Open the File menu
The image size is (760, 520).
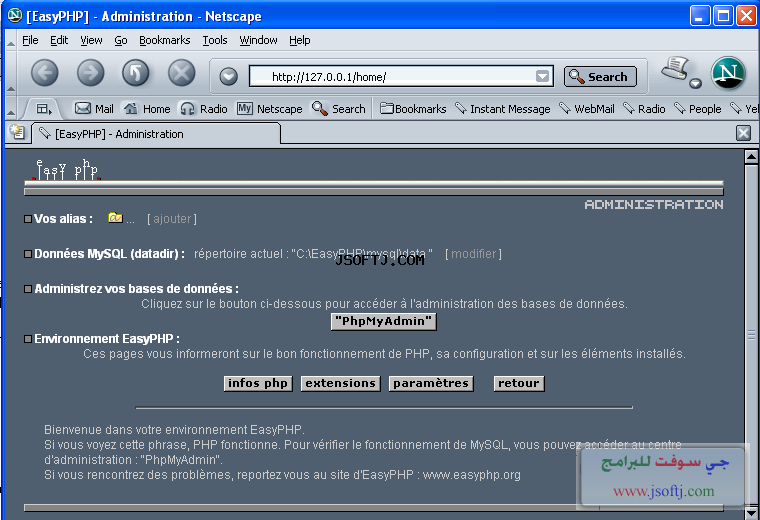pyautogui.click(x=30, y=40)
